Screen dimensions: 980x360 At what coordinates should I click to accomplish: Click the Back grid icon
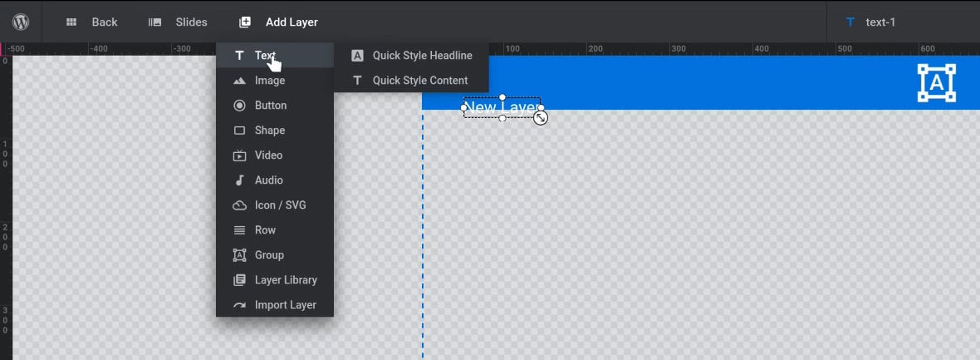click(71, 22)
